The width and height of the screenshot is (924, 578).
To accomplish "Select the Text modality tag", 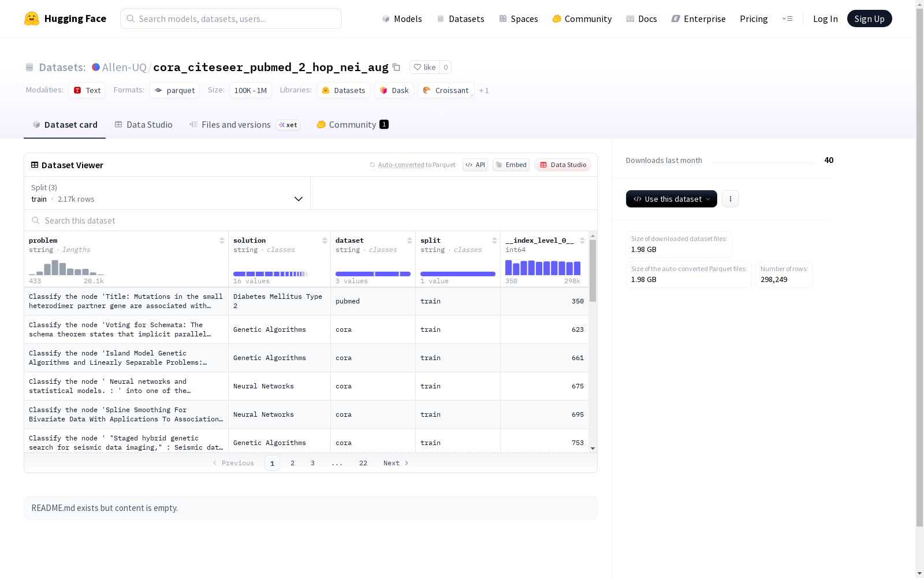I will coord(87,90).
